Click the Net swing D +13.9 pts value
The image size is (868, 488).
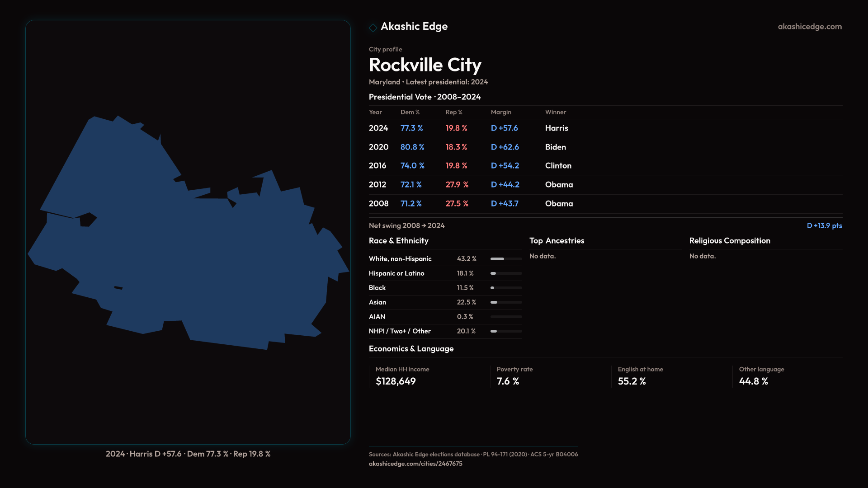click(824, 225)
